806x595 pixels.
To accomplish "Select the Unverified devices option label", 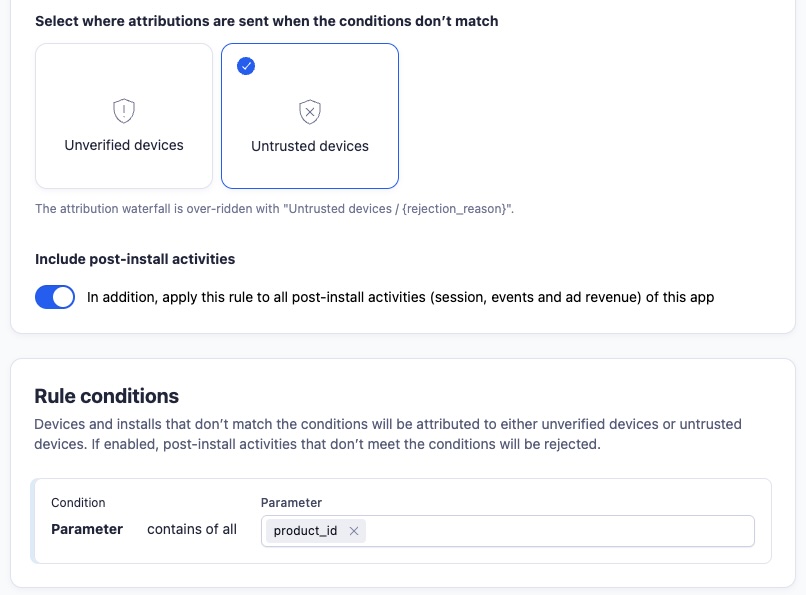I will pyautogui.click(x=124, y=145).
